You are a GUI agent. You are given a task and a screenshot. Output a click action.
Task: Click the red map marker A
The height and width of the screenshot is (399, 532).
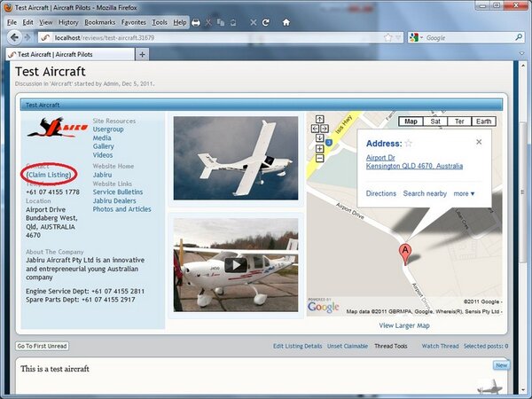click(406, 252)
